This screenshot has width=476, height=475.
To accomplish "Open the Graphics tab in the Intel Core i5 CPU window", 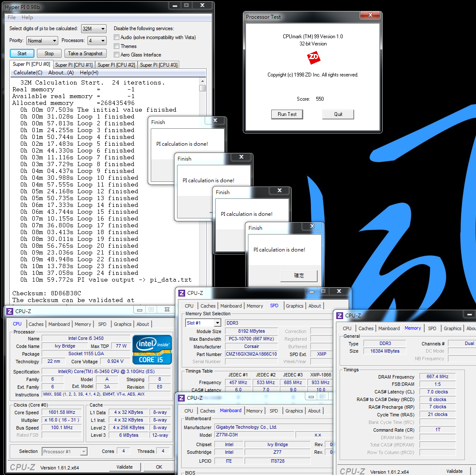I will pyautogui.click(x=123, y=324).
